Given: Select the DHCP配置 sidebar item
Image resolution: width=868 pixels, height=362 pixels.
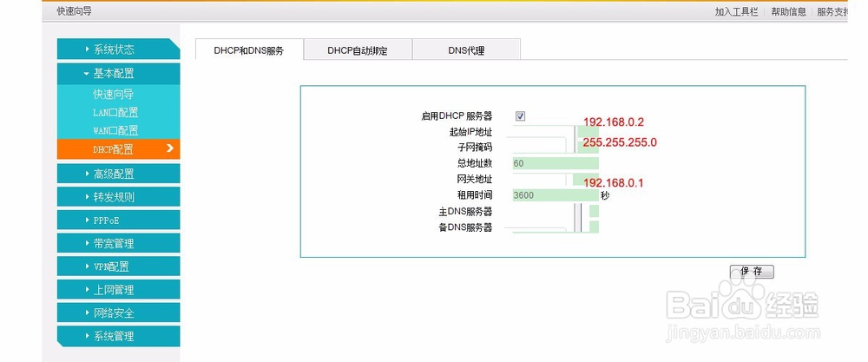Looking at the screenshot, I should coord(118,149).
